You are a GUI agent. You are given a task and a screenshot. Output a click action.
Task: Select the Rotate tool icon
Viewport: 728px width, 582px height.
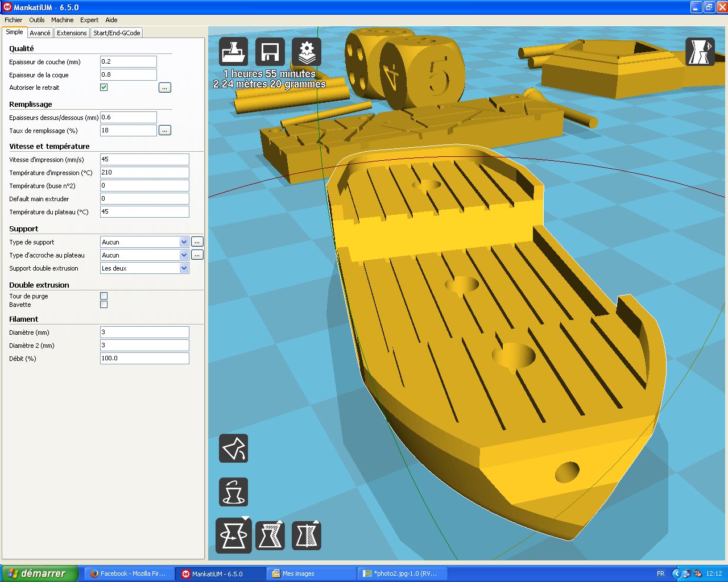(x=234, y=535)
